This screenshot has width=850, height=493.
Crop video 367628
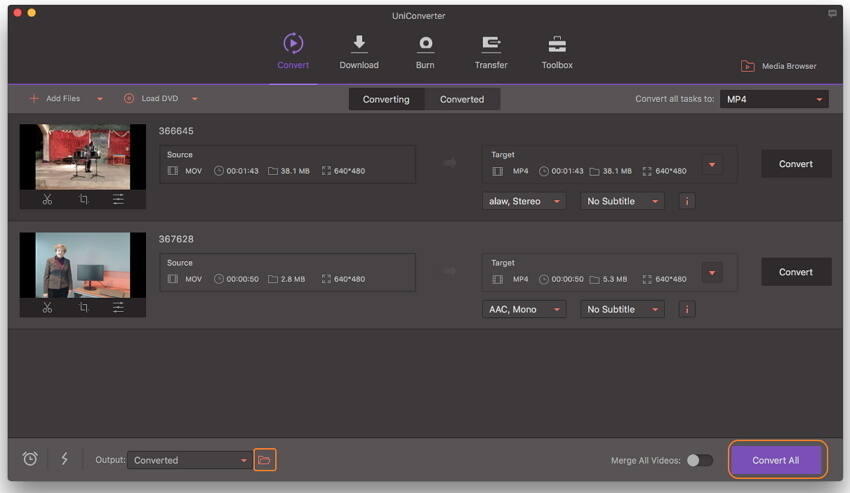[x=83, y=308]
